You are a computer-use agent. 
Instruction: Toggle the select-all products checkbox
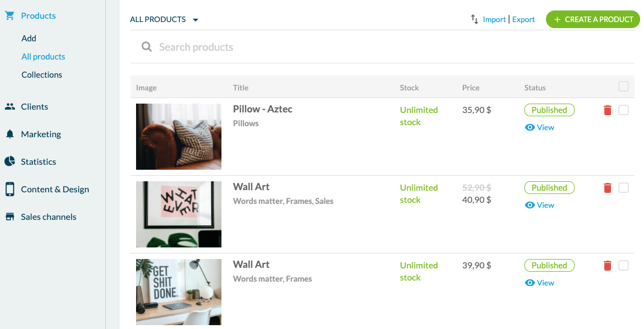pos(624,87)
